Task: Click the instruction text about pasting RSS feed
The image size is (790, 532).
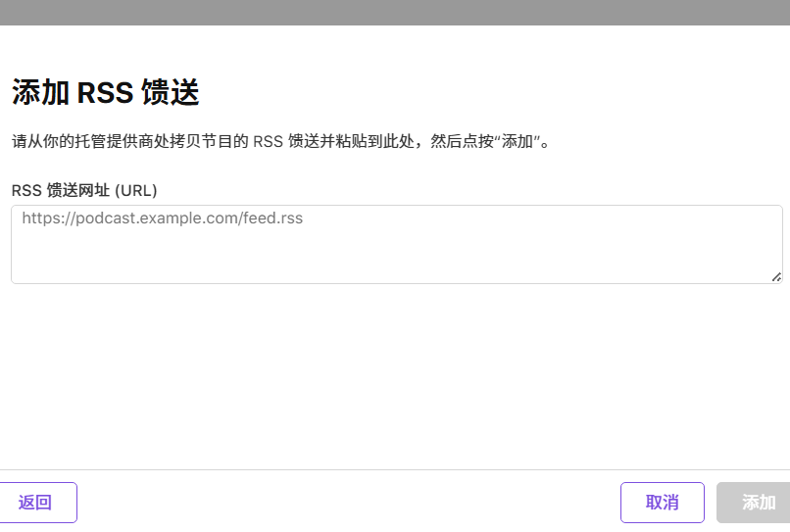Action: tap(281, 141)
